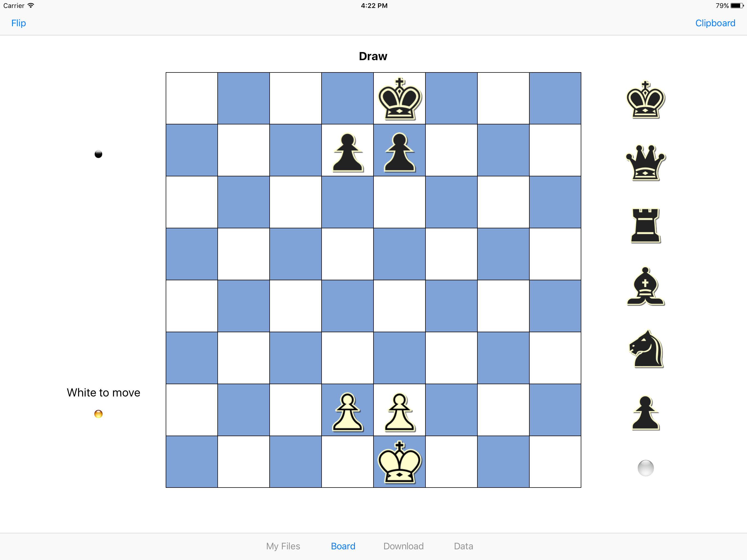Choose the black pawn from the palette

(645, 413)
